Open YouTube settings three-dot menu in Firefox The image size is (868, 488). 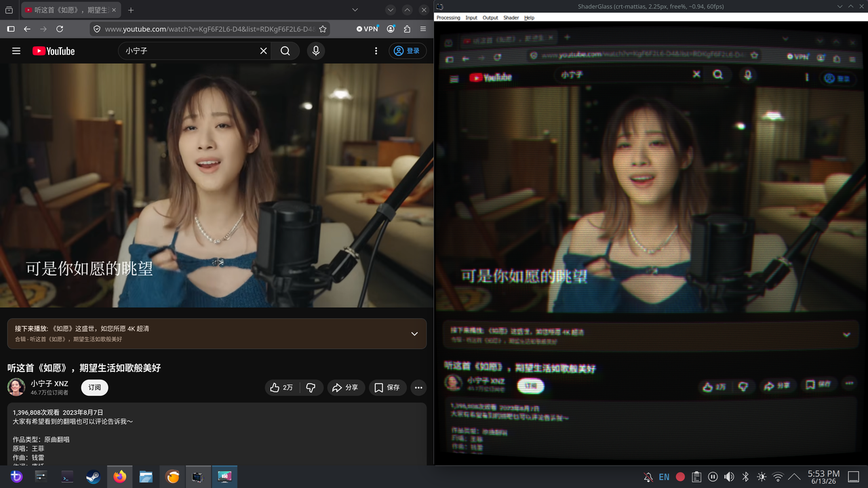coord(376,51)
